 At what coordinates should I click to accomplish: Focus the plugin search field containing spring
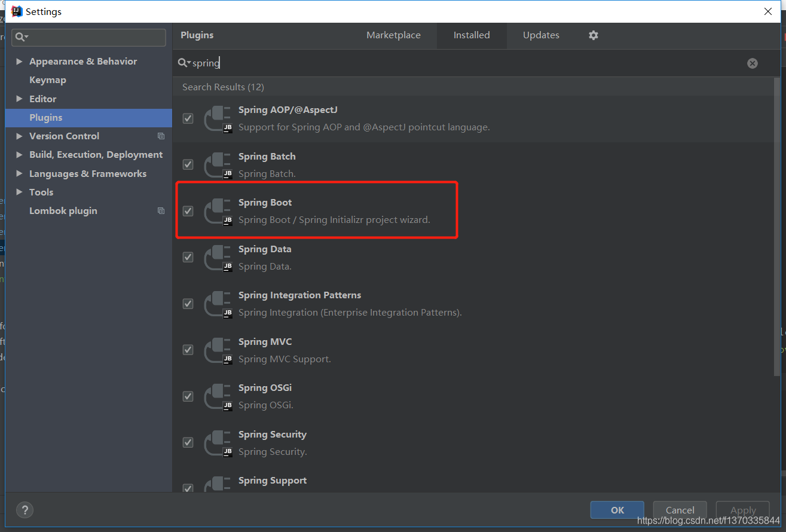pyautogui.click(x=466, y=63)
